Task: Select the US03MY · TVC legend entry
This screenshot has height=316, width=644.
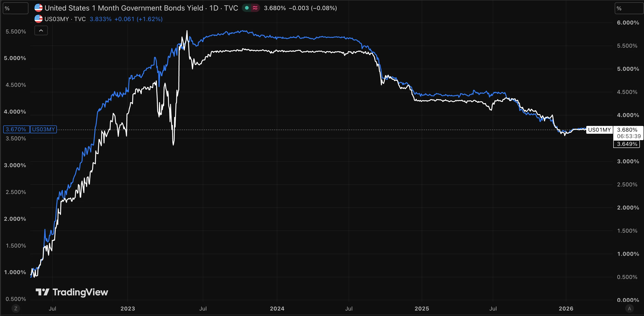Action: (65, 19)
